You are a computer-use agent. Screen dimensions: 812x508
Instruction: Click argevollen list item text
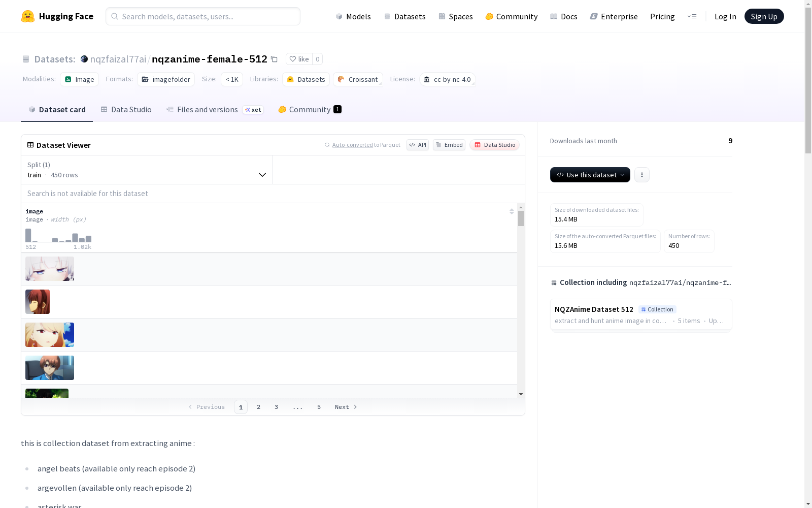(115, 488)
